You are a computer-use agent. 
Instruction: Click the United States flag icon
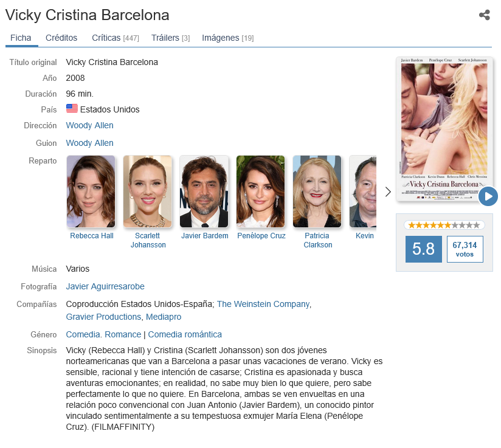(72, 108)
